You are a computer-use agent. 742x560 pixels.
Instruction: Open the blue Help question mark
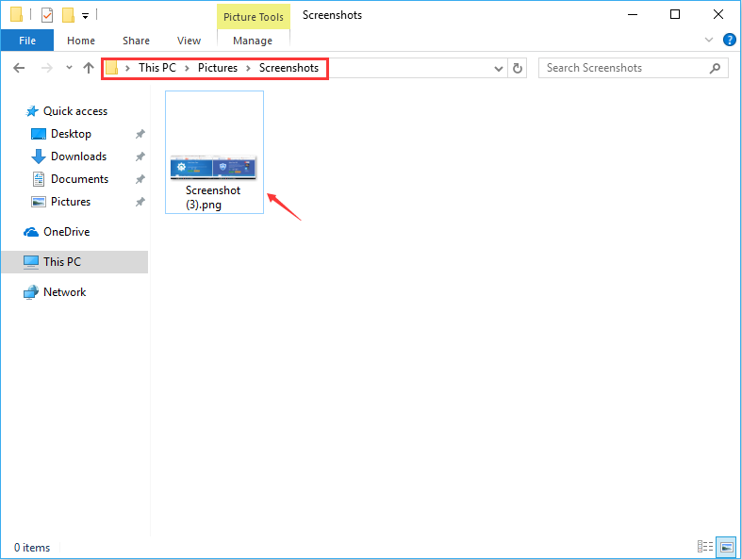(729, 40)
